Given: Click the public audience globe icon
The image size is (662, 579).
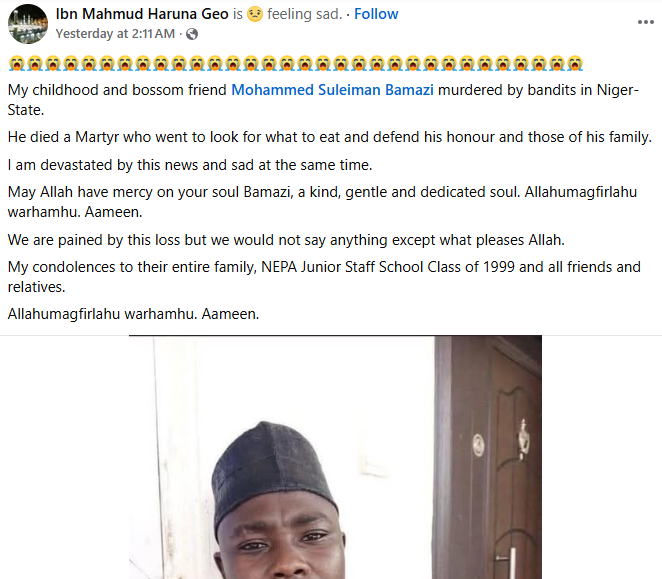Looking at the screenshot, I should 192,34.
